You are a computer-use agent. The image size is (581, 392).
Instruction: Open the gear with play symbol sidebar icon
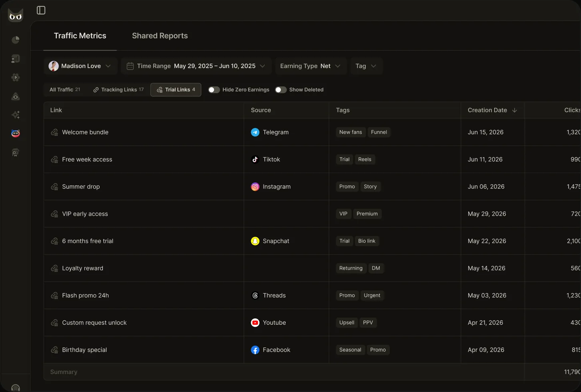click(16, 77)
